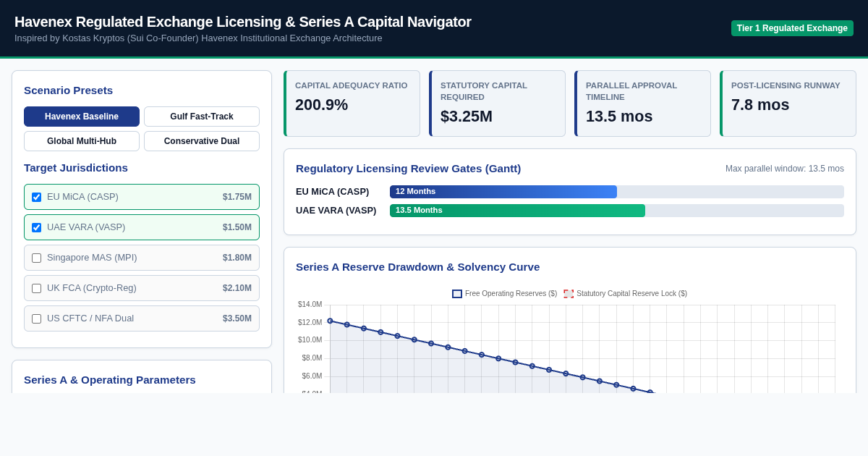This screenshot has width=868, height=456.
Task: Click the Tier 1 Regulated Exchange badge
Action: (x=792, y=28)
